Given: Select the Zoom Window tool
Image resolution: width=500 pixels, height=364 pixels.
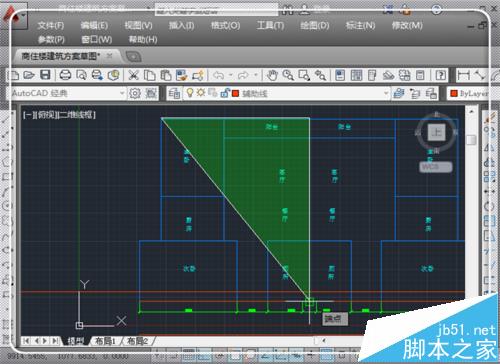Looking at the screenshot, I should (x=304, y=75).
